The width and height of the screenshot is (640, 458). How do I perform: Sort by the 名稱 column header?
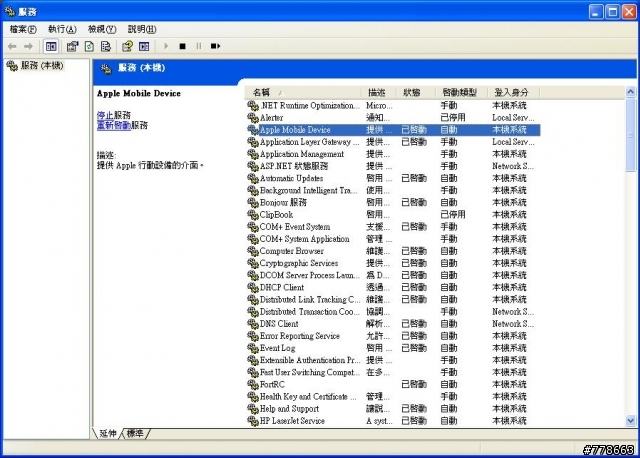tap(303, 92)
